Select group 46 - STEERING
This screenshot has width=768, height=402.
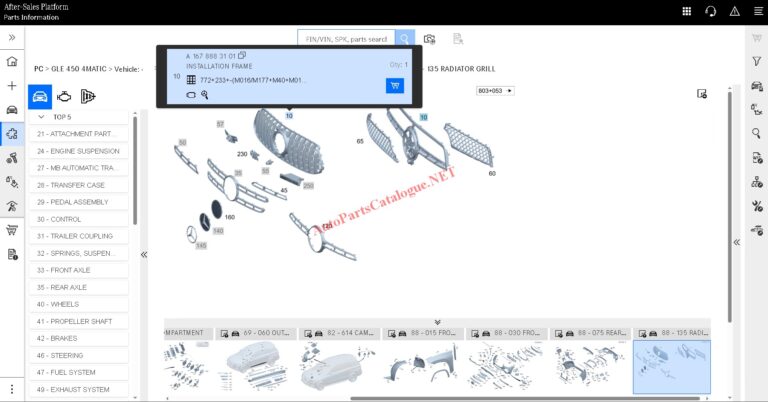[78, 355]
